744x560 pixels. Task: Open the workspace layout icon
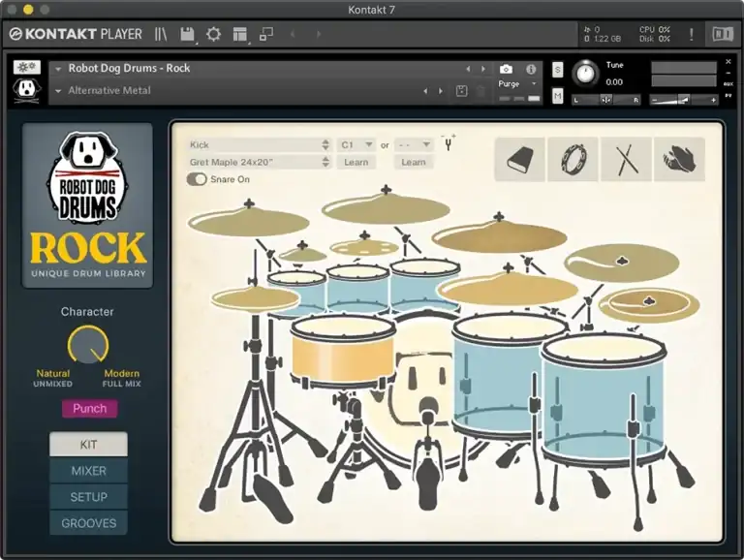click(x=240, y=34)
